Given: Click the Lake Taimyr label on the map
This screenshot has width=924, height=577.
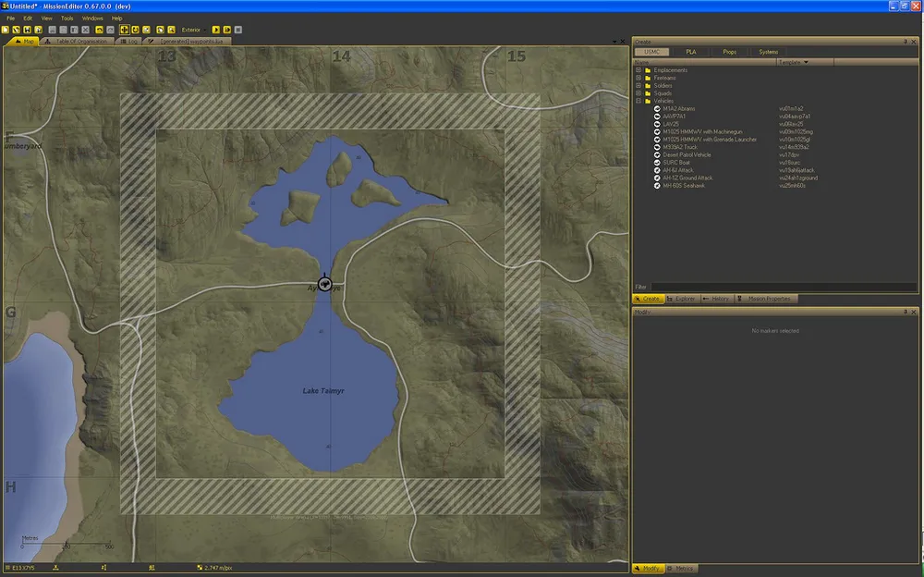Looking at the screenshot, I should [x=322, y=390].
